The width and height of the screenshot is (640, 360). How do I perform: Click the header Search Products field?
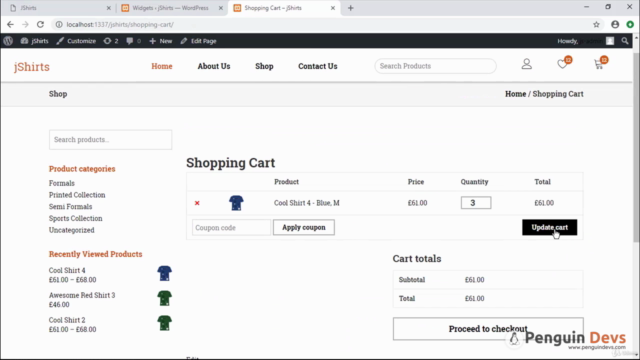pyautogui.click(x=436, y=66)
